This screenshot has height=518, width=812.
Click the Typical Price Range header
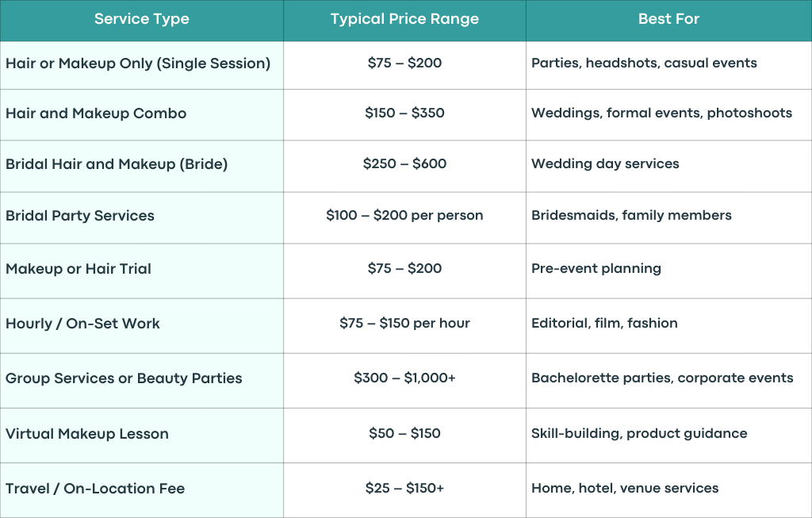point(404,20)
